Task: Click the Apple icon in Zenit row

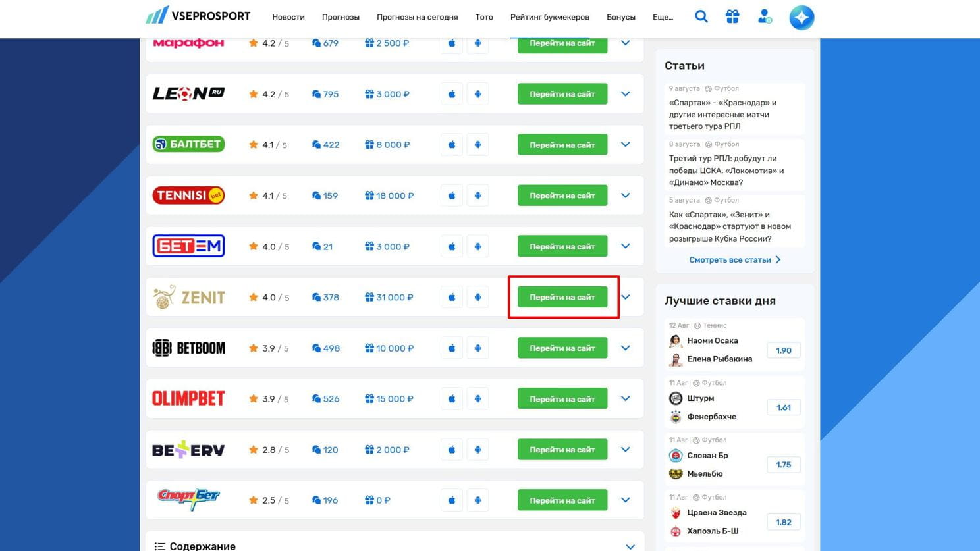Action: coord(452,297)
